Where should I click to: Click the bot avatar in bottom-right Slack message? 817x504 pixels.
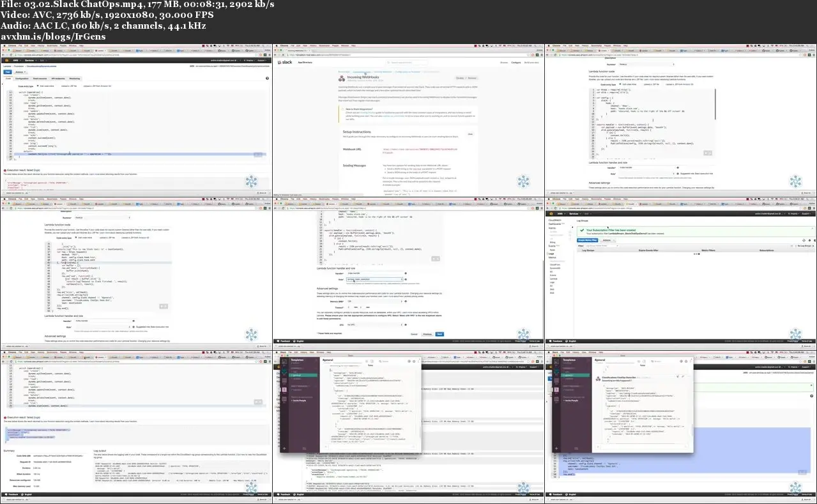pyautogui.click(x=598, y=378)
